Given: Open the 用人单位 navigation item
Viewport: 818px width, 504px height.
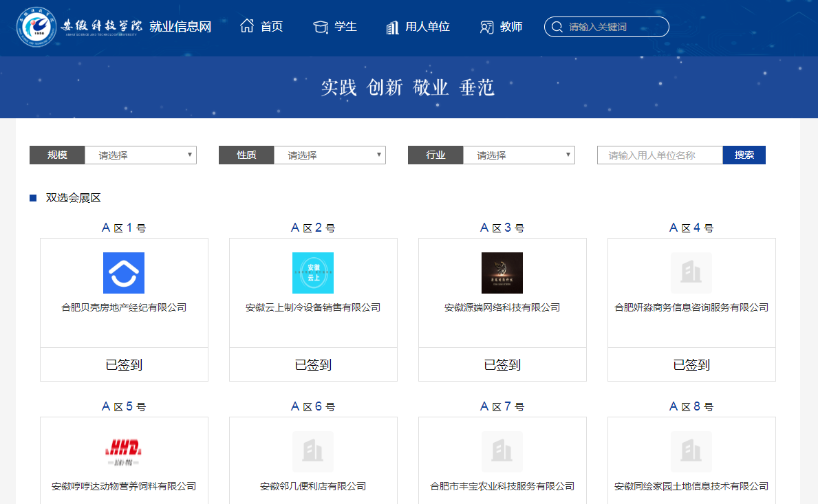Looking at the screenshot, I should [428, 27].
